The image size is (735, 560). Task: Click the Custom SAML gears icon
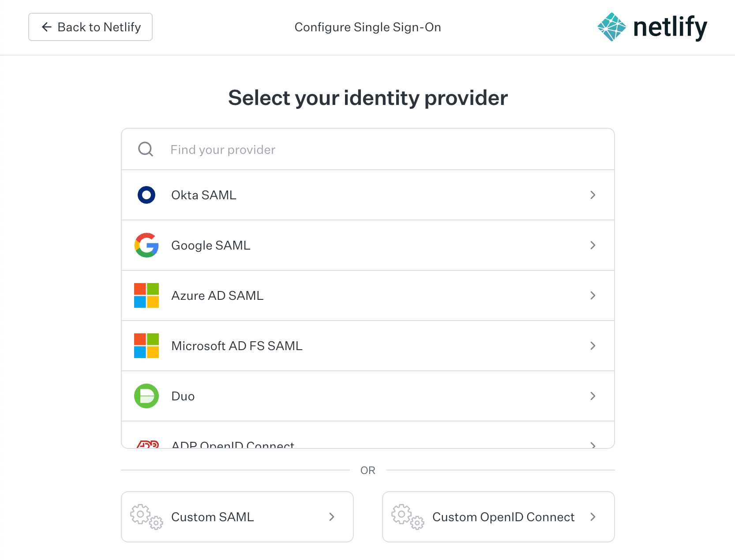pyautogui.click(x=146, y=517)
